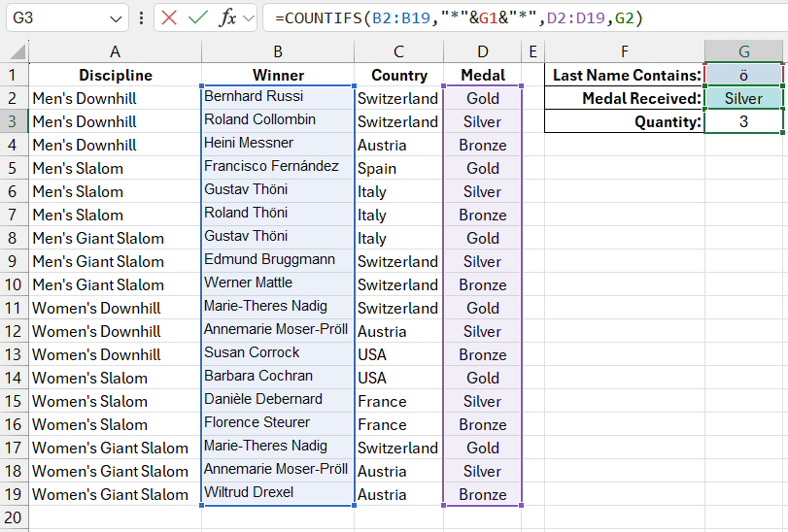Viewport: 788px width, 532px height.
Task: Select cell G2 containing Silver
Action: [x=743, y=98]
